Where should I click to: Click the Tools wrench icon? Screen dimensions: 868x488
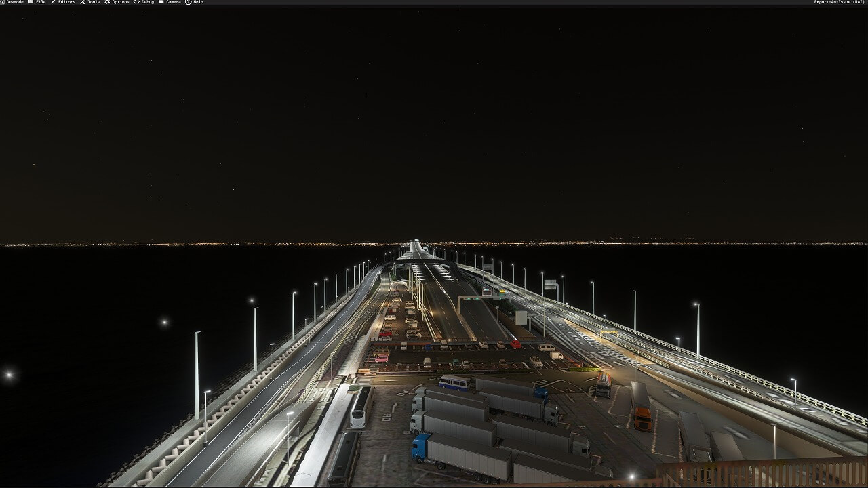[x=83, y=2]
